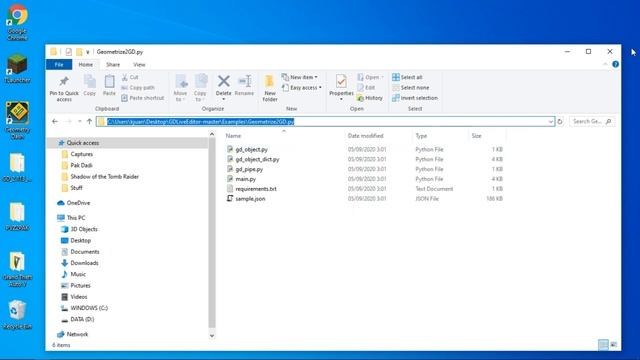The image size is (640, 360).
Task: Select OneDrive in navigation pane
Action: point(78,203)
